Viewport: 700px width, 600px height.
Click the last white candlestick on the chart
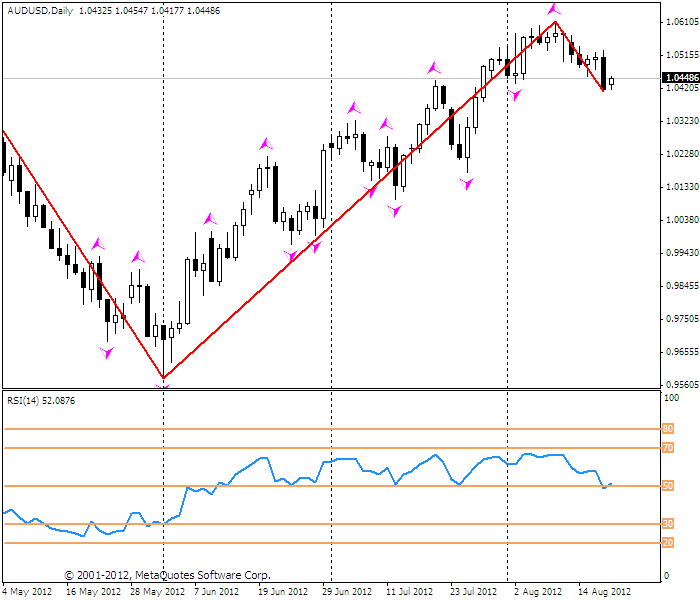pyautogui.click(x=611, y=81)
